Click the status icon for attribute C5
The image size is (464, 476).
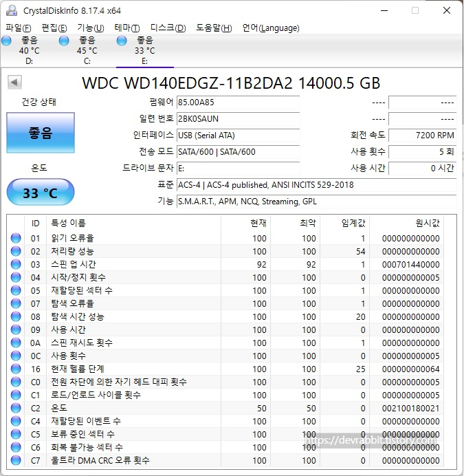tap(16, 434)
